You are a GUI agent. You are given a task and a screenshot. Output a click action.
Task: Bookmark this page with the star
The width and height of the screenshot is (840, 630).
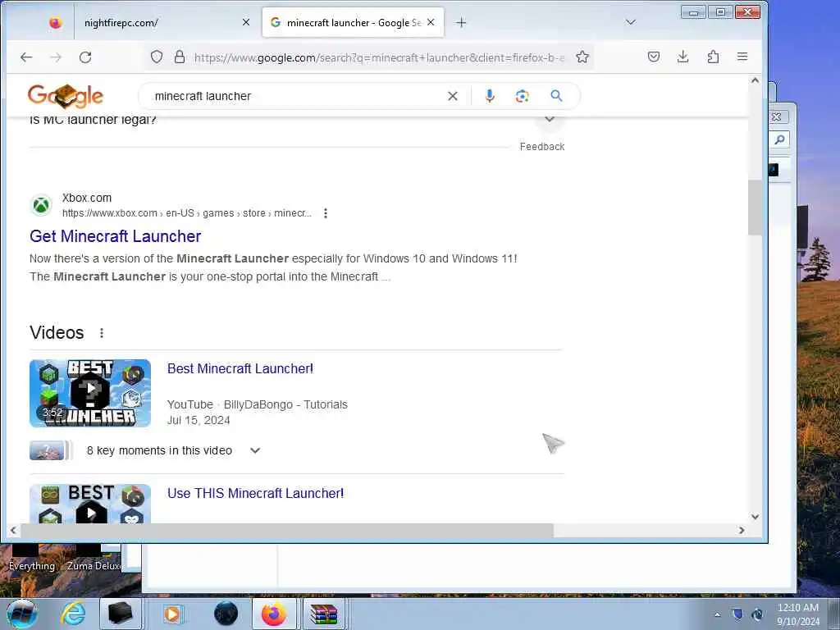pyautogui.click(x=582, y=57)
